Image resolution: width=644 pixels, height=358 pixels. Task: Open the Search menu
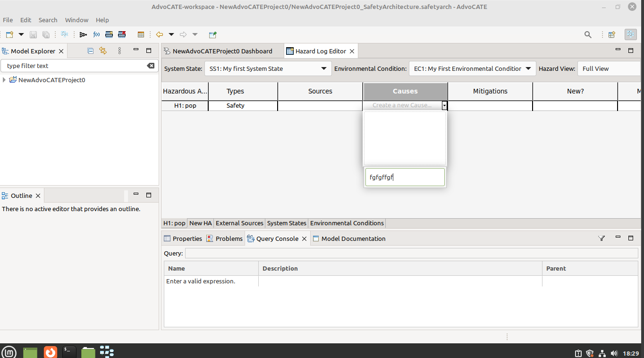[48, 20]
